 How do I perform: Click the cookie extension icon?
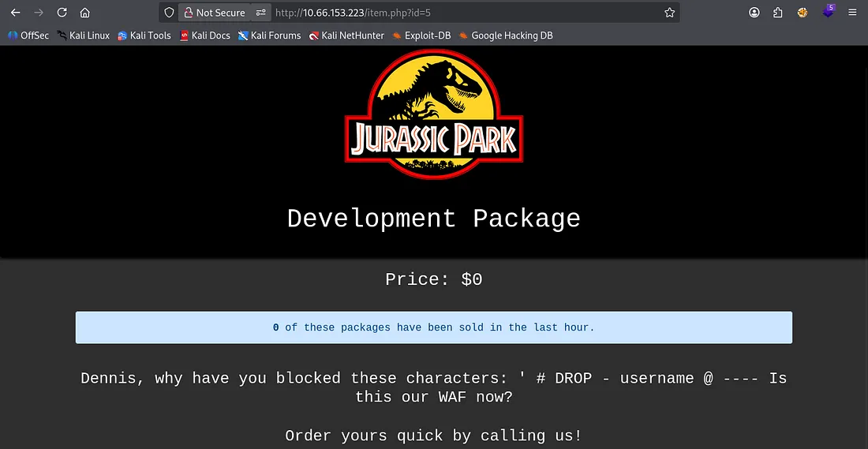click(803, 13)
